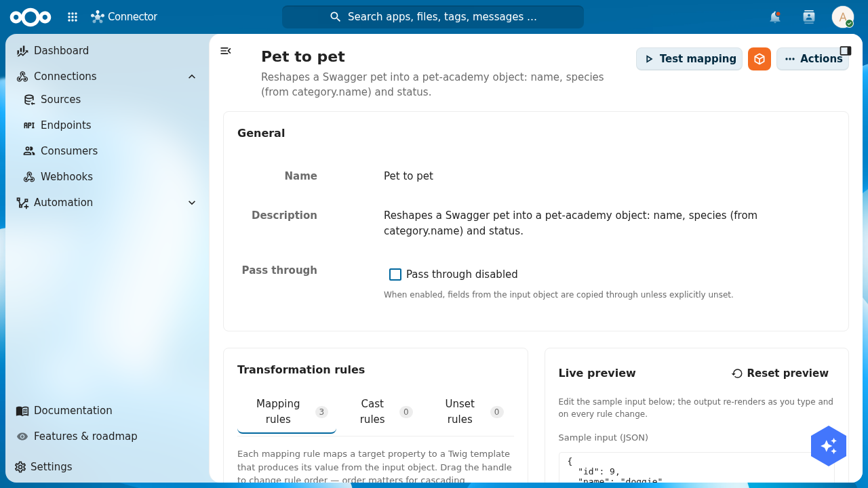Click the 'General' section heading
868x488 pixels.
[x=261, y=134]
